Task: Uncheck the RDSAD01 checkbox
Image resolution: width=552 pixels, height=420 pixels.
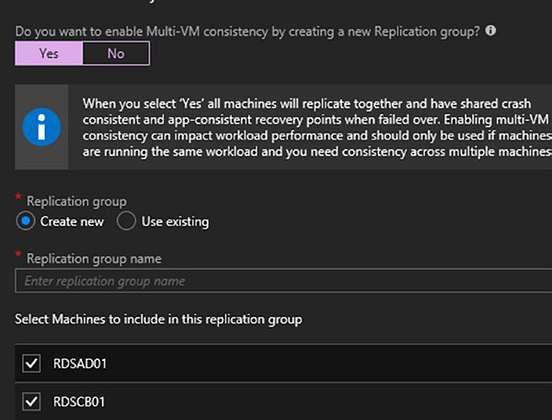Action: click(31, 363)
